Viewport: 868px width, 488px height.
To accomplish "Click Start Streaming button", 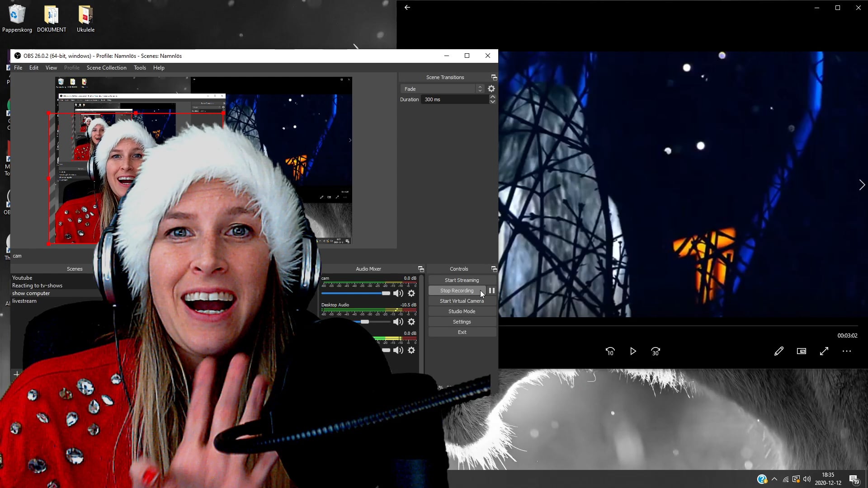I will 462,280.
